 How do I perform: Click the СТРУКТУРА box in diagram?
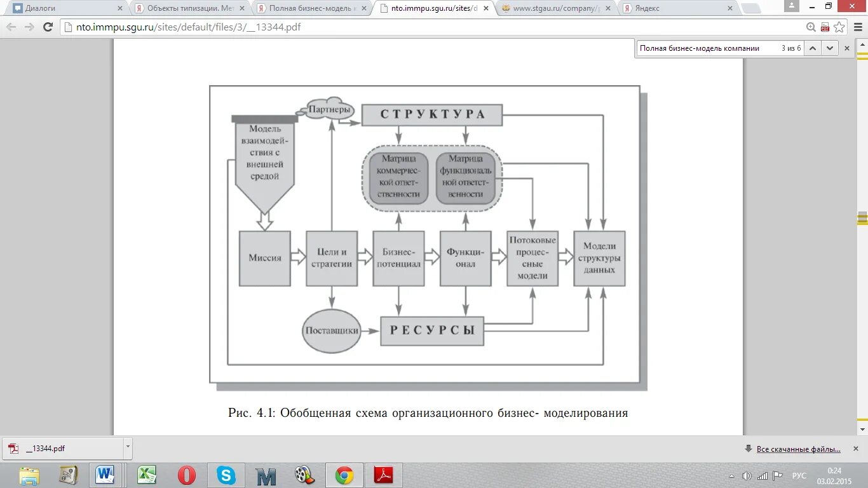pos(432,114)
